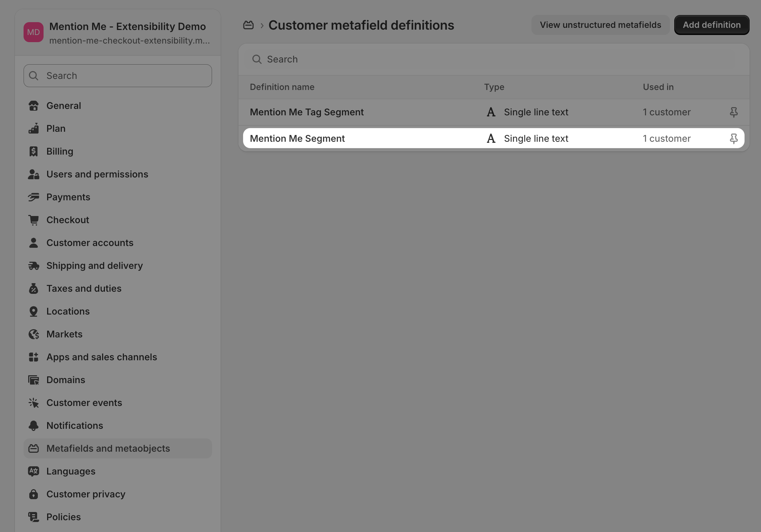Click the Languages translation icon
The image size is (761, 532).
point(34,471)
